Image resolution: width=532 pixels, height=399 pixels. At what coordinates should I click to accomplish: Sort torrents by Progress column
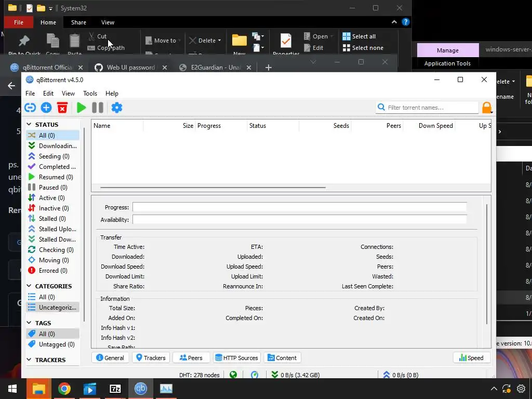[x=221, y=126]
